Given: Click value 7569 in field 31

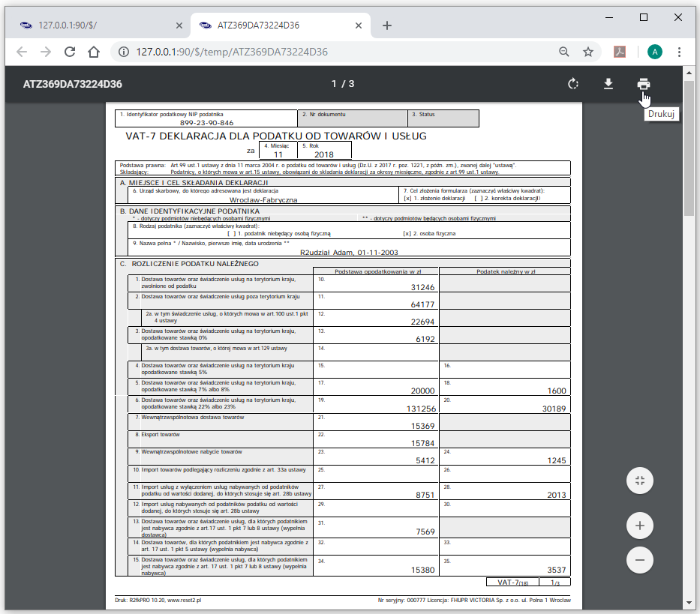Looking at the screenshot, I should tap(425, 532).
